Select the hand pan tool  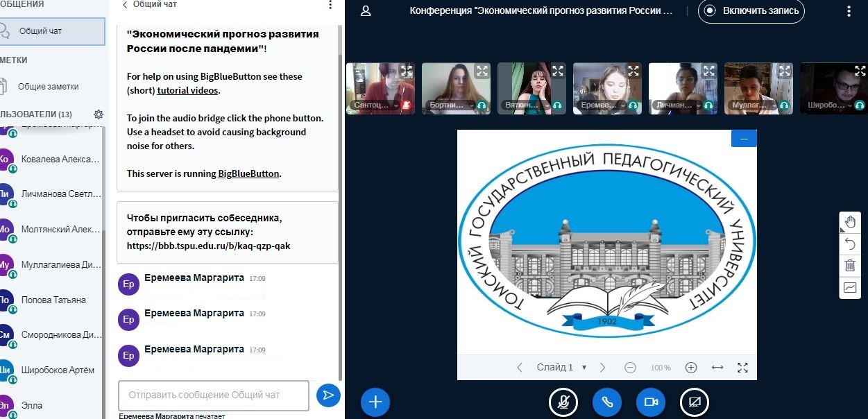(x=850, y=222)
